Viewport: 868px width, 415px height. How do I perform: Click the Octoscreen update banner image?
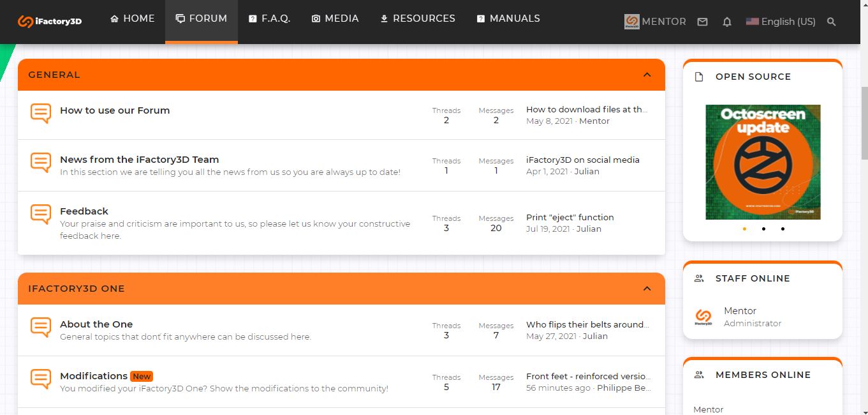click(x=763, y=162)
